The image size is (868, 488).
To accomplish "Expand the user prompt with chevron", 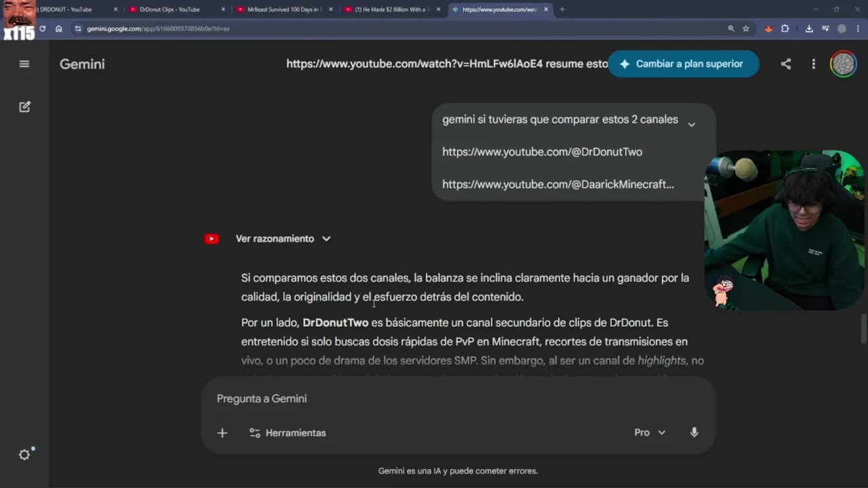I will click(692, 125).
